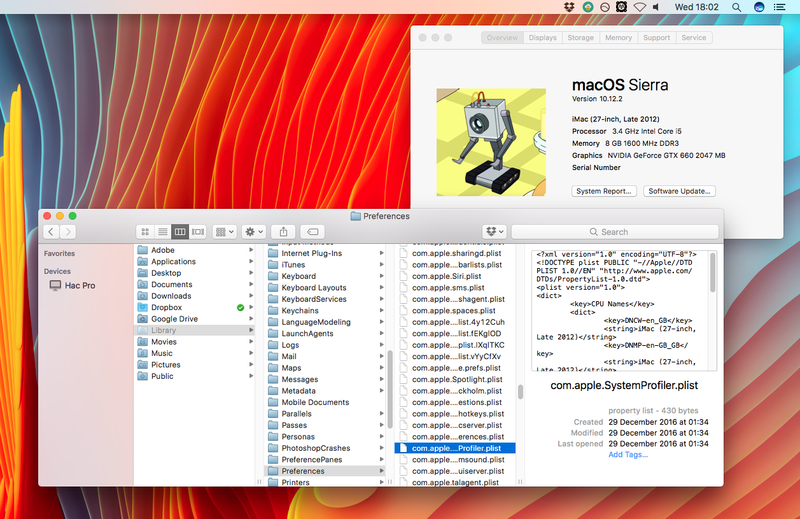Go back in Finder window
Viewport: 800px width, 519px height.
click(51, 232)
